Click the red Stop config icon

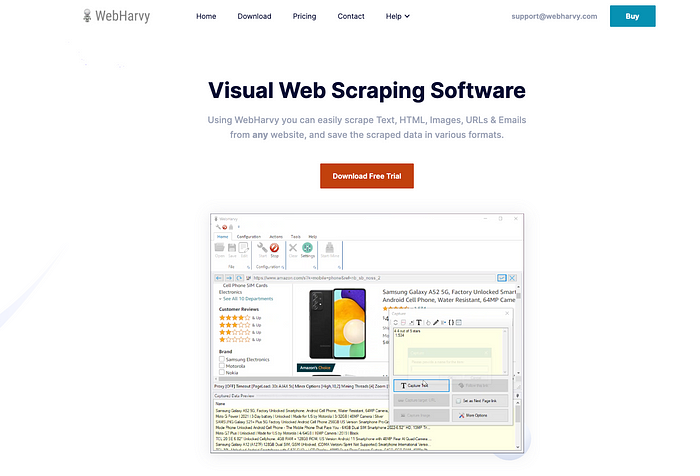[x=275, y=250]
